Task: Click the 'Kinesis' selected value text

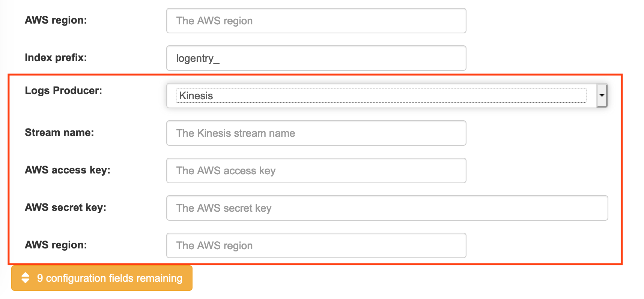Action: coord(196,96)
